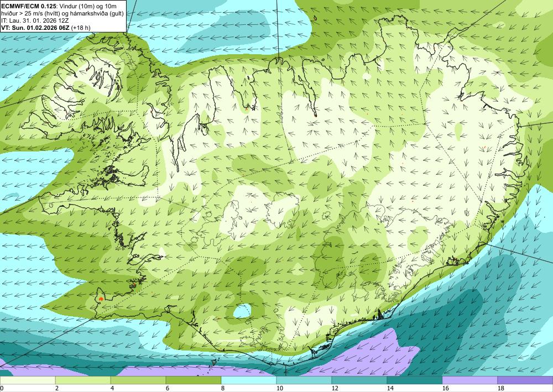The image size is (553, 392).
Task: Click the legend scale label '12'
Action: (x=335, y=388)
